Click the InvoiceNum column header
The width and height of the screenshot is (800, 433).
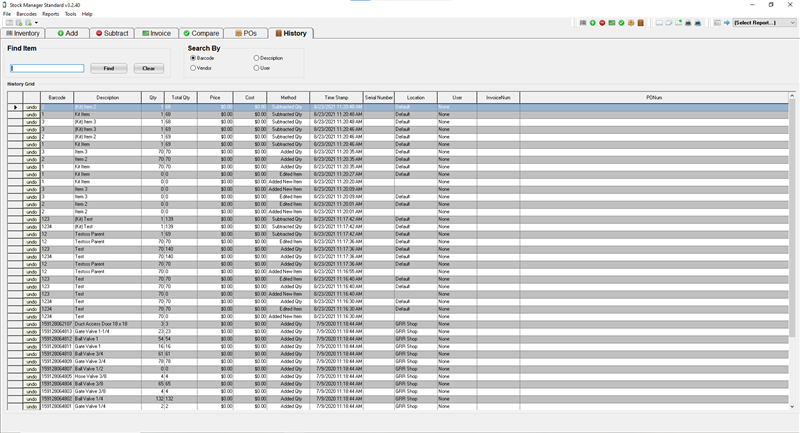(498, 97)
